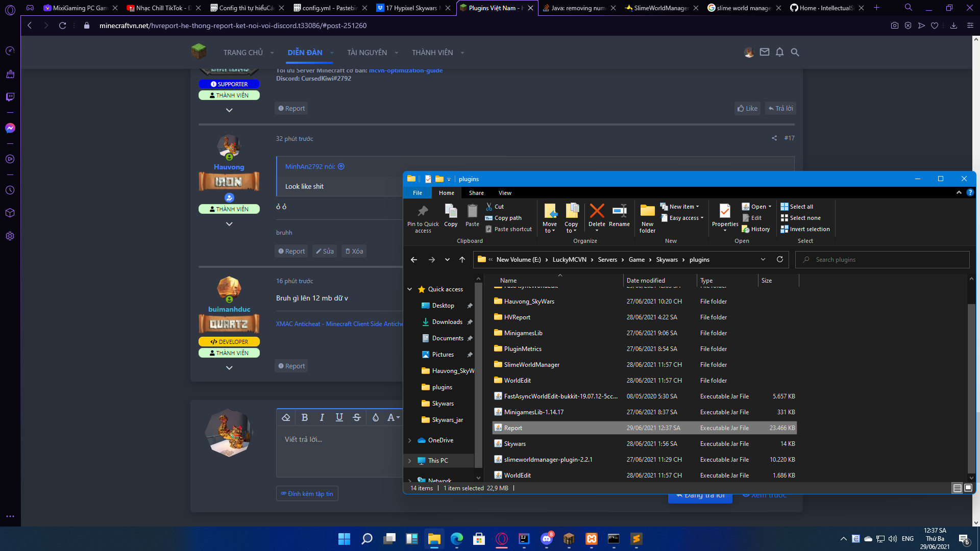The image size is (980, 551).
Task: Click Pin to Quick access icon
Action: tap(423, 212)
